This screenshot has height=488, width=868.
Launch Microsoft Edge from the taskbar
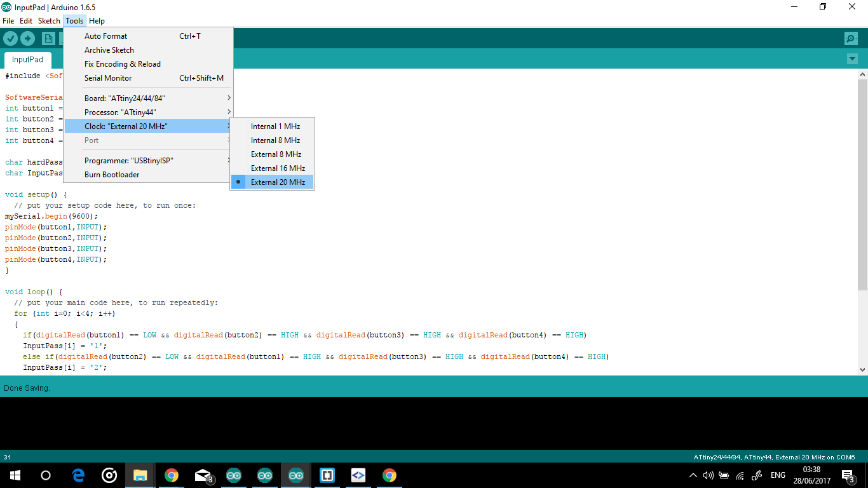coord(78,475)
